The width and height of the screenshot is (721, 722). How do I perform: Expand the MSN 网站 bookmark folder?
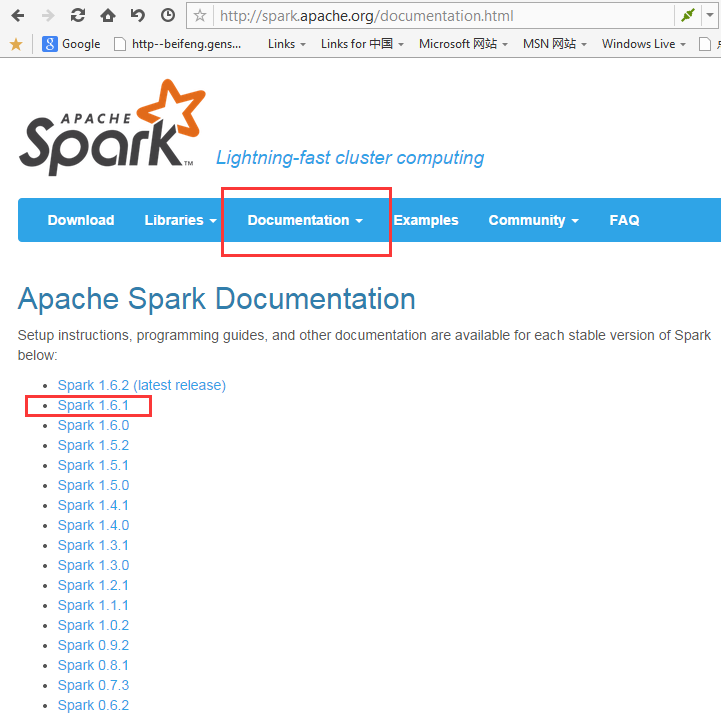click(x=554, y=44)
